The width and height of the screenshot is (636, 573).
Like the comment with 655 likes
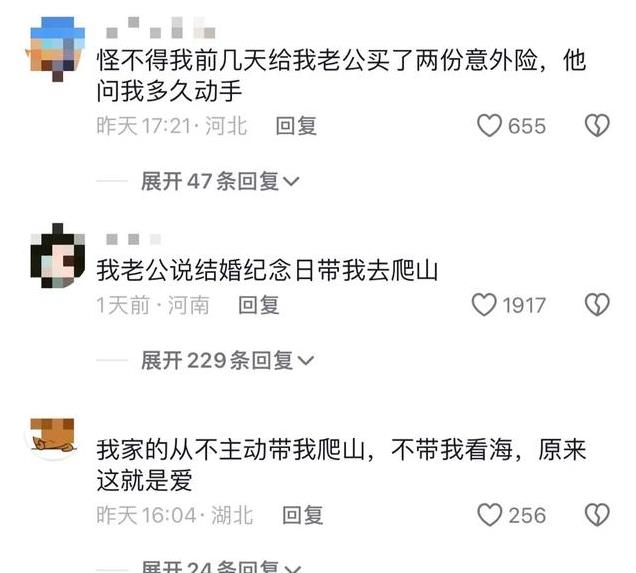click(x=489, y=125)
